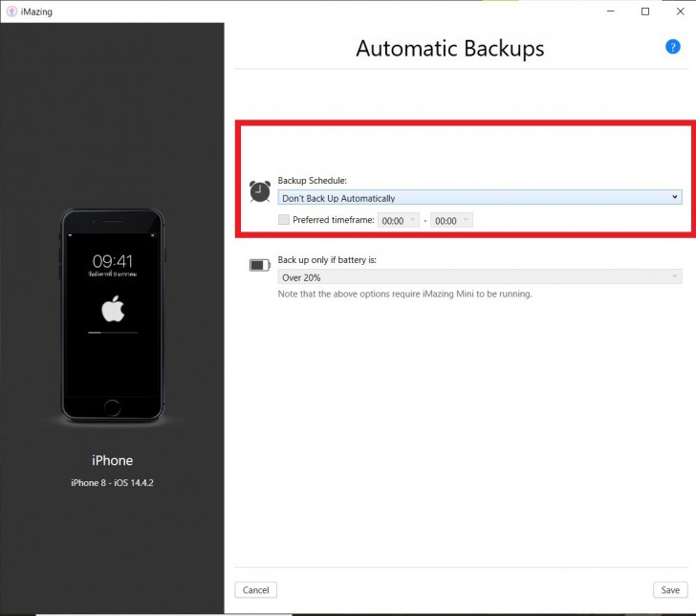Click the iMazing logo in title bar
The height and width of the screenshot is (616, 696).
[11, 11]
